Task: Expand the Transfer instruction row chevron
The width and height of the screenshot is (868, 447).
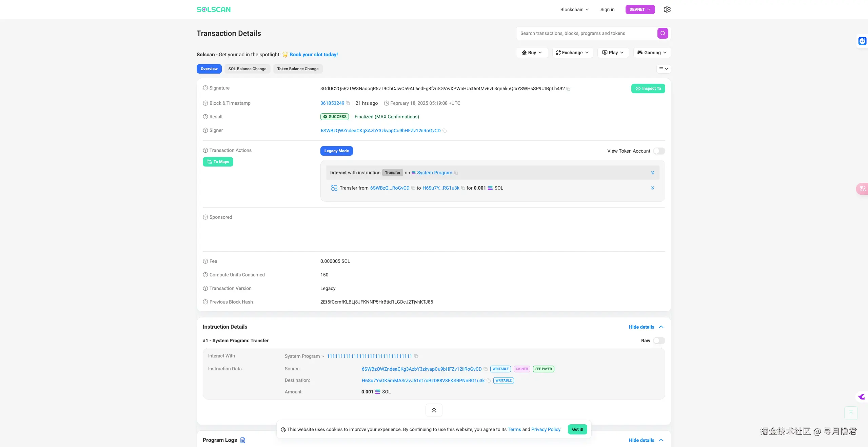Action: pyautogui.click(x=652, y=173)
